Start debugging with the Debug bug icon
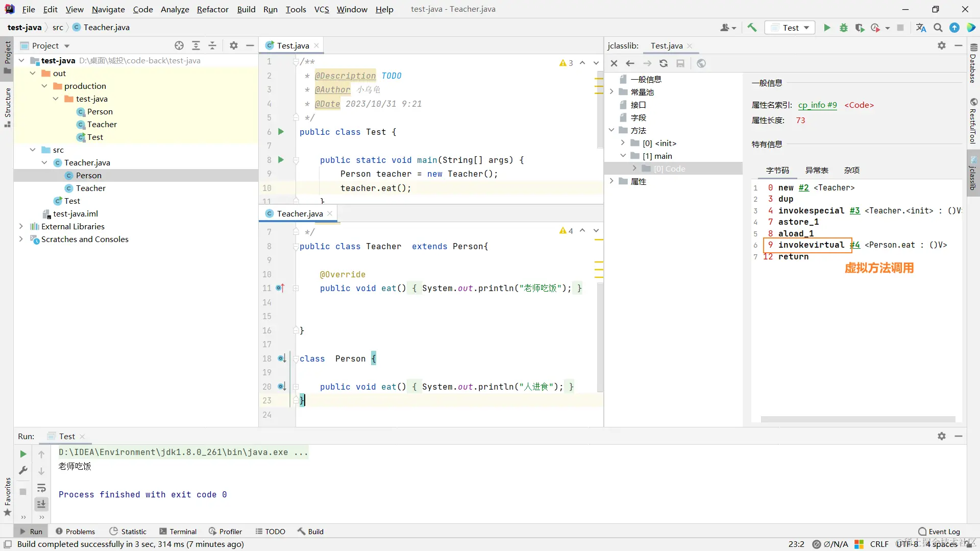 [x=844, y=28]
